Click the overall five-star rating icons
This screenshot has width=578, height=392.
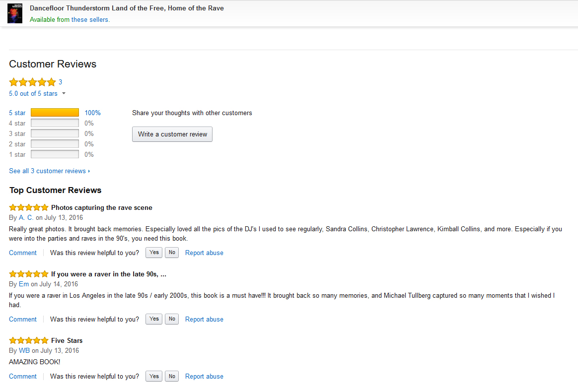[x=32, y=82]
